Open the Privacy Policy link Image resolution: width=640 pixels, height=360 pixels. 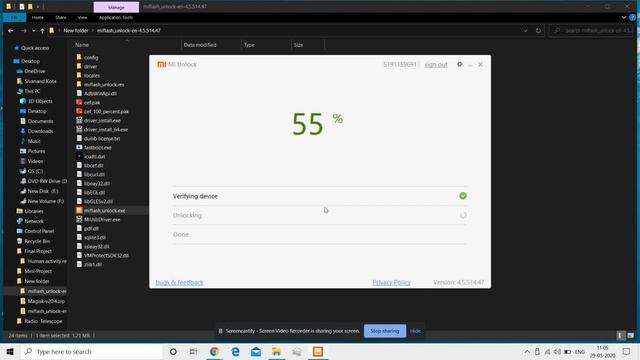coord(391,282)
